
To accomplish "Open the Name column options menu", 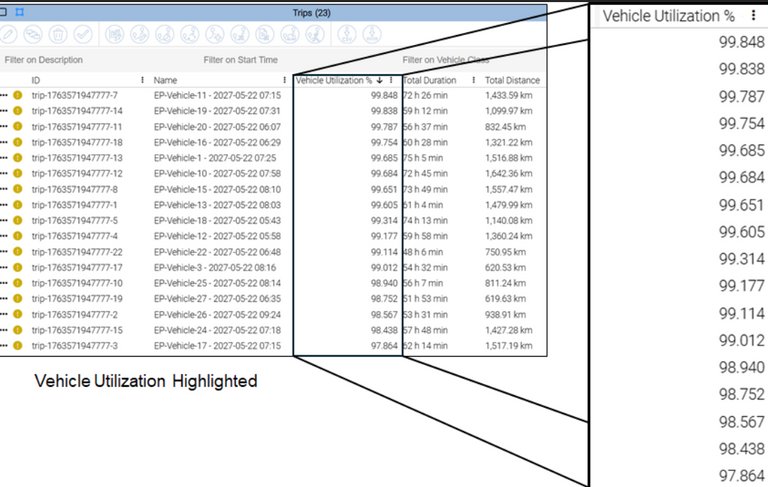I will click(285, 80).
